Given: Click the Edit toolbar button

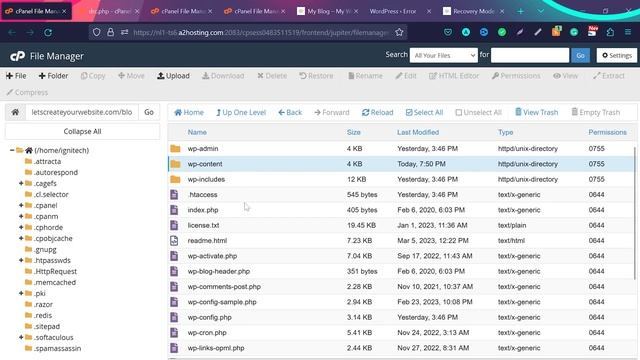Looking at the screenshot, I should (x=406, y=76).
